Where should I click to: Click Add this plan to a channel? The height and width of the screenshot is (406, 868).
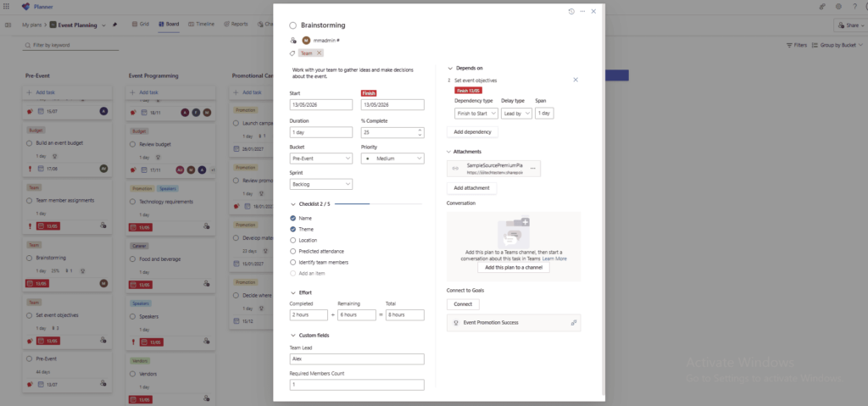click(x=514, y=268)
